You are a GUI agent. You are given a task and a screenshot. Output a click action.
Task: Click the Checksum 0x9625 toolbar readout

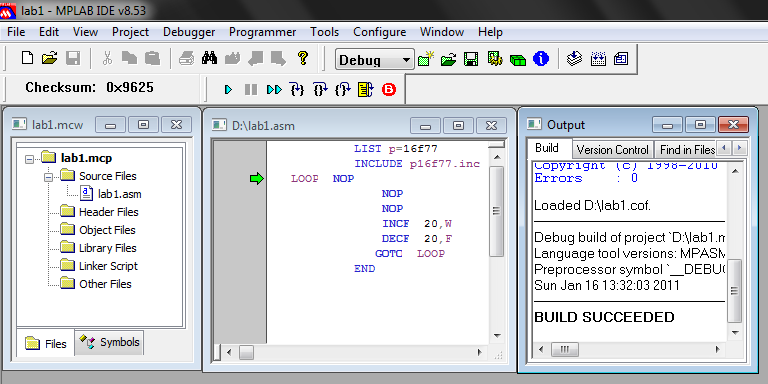(89, 88)
